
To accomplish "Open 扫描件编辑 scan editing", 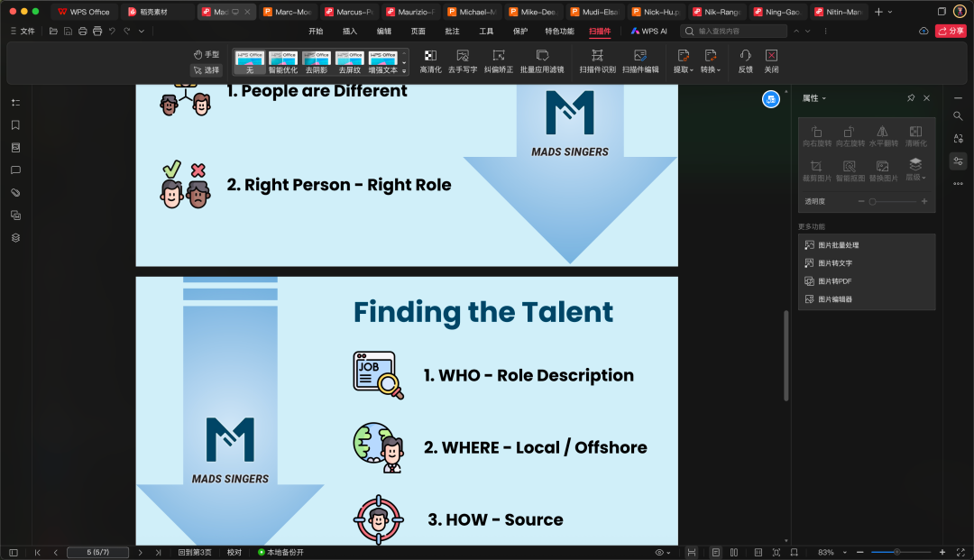I will click(x=640, y=61).
